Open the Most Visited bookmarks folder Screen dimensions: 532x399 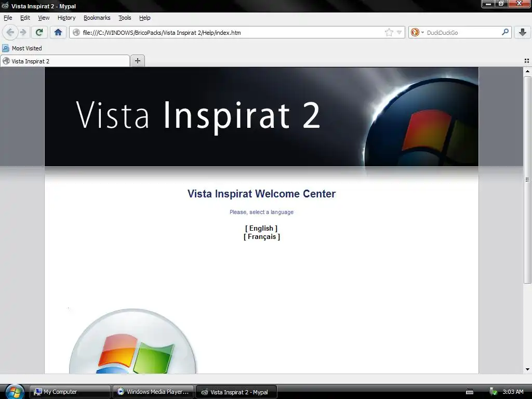(22, 48)
